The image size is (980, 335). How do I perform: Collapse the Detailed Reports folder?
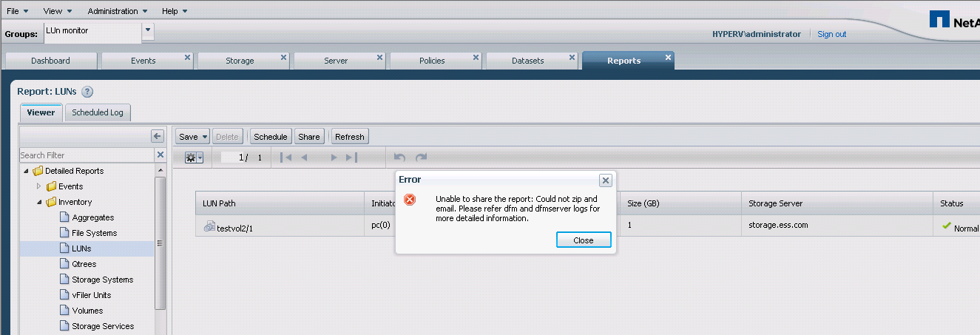27,171
